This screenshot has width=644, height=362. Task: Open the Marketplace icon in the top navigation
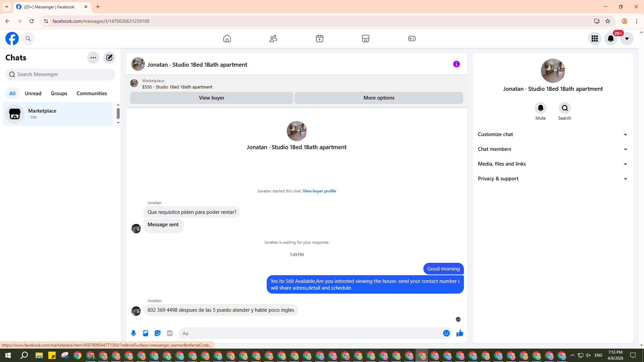[366, 39]
